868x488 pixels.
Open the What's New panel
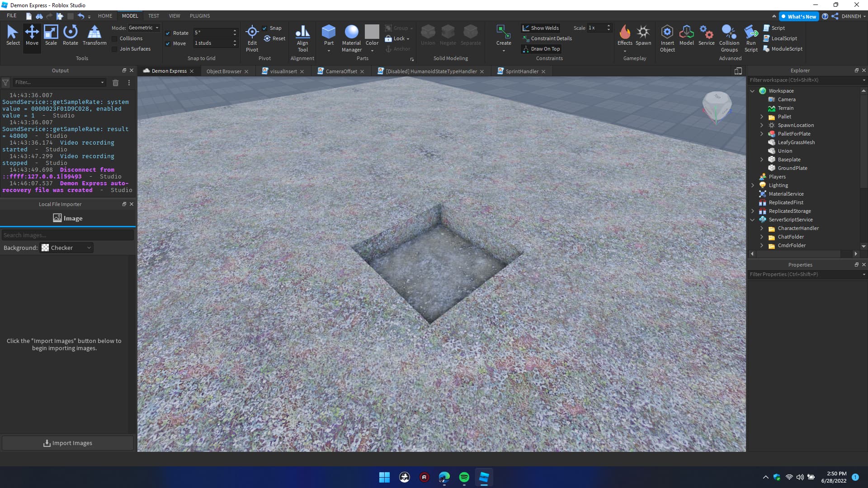tap(799, 16)
